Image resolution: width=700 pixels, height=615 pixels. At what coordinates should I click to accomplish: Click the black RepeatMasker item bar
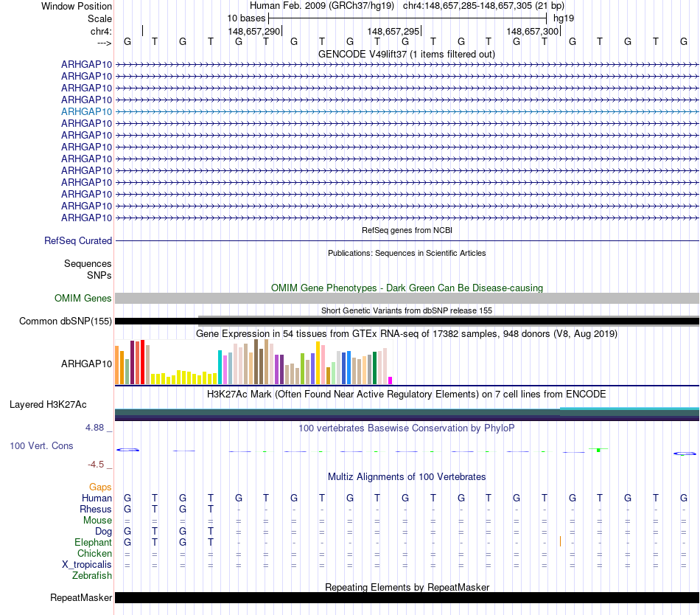407,597
